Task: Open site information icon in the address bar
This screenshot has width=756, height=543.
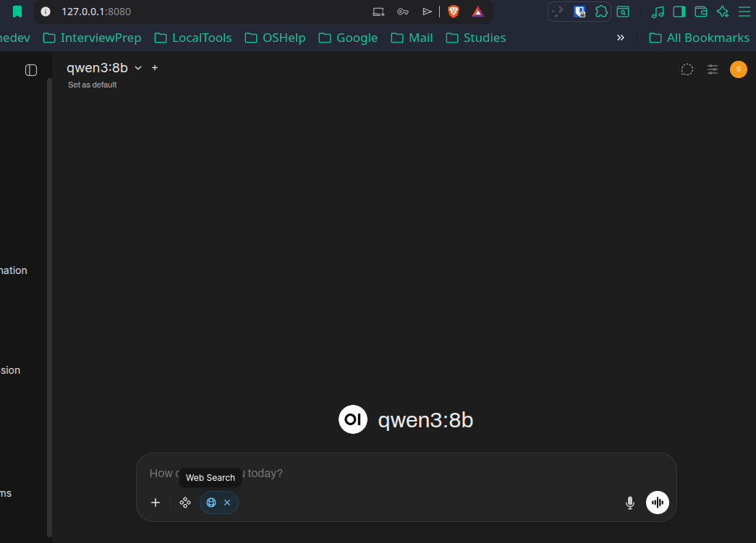Action: (x=46, y=12)
